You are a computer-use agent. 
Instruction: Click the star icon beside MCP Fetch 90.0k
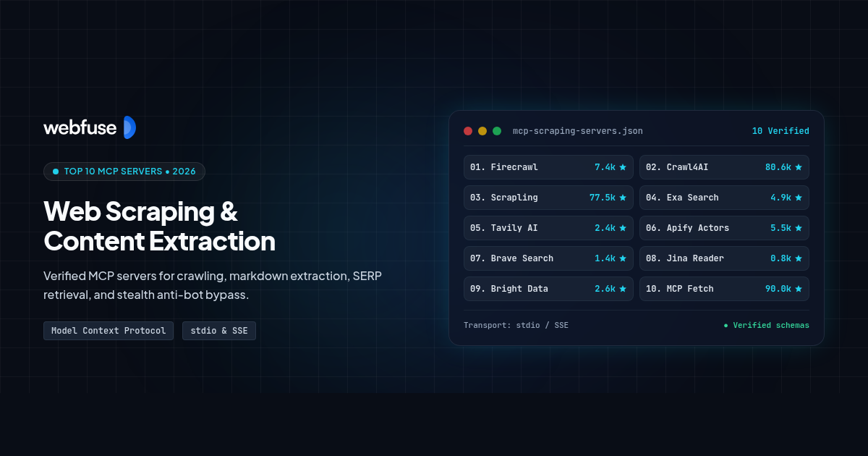tap(799, 289)
